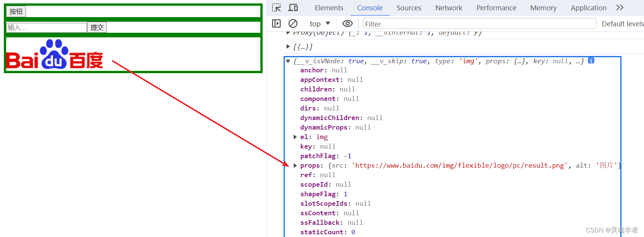
Task: Select the ssContent: null row
Action: pyautogui.click(x=329, y=213)
